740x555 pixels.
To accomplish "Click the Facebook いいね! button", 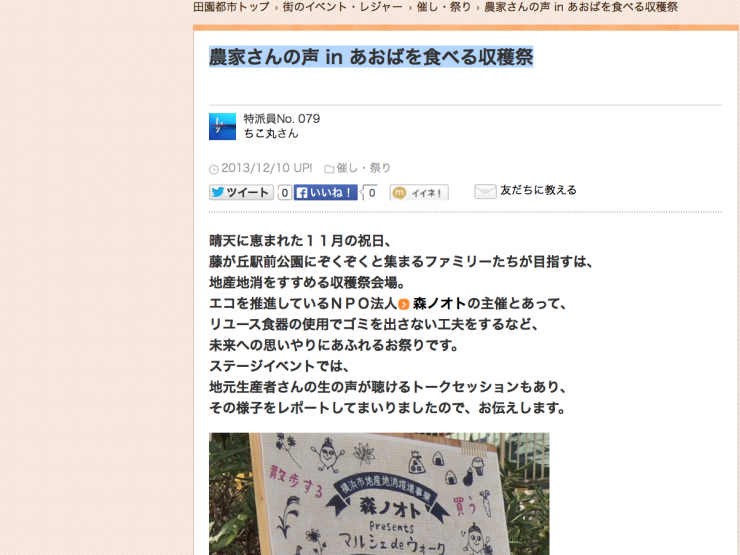I will pos(326,193).
